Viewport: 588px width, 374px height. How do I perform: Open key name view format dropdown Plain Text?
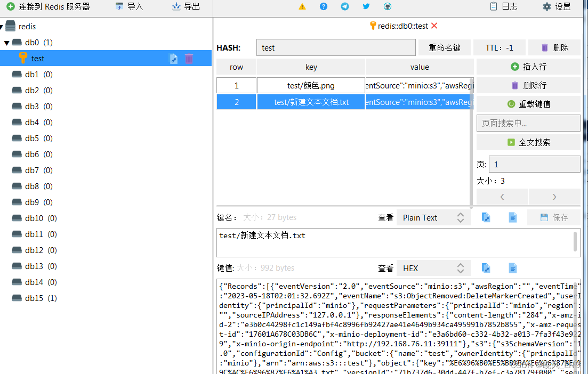[433, 218]
